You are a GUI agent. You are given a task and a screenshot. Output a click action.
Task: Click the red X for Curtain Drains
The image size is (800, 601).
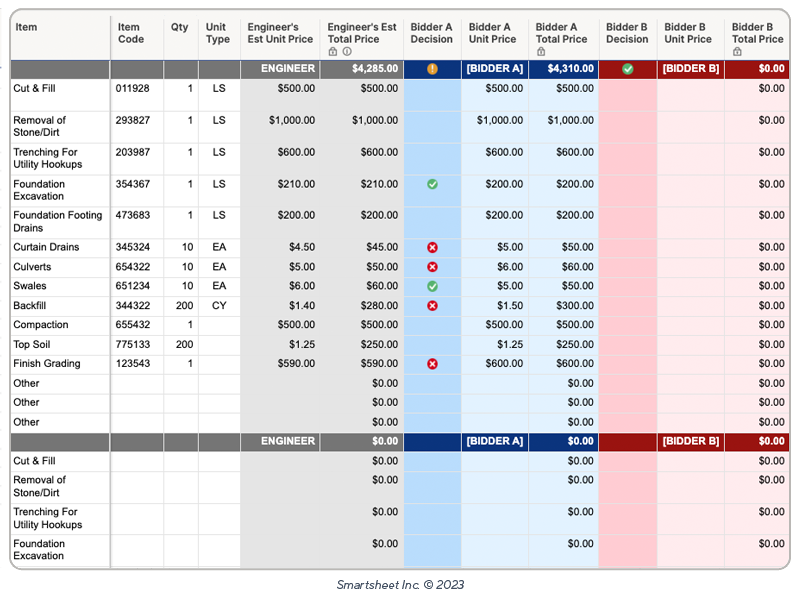click(x=432, y=247)
